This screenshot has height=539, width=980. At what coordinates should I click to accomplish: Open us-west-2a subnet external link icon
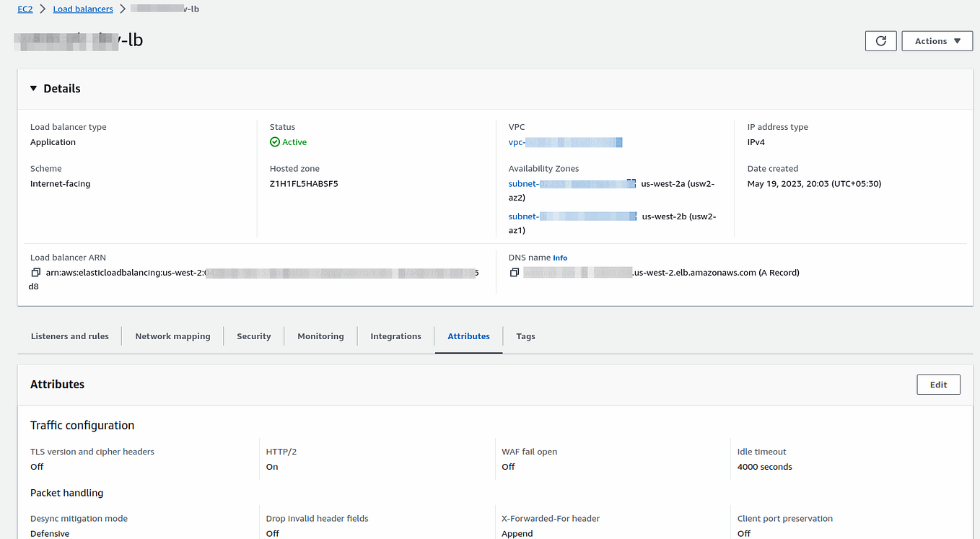coord(631,183)
